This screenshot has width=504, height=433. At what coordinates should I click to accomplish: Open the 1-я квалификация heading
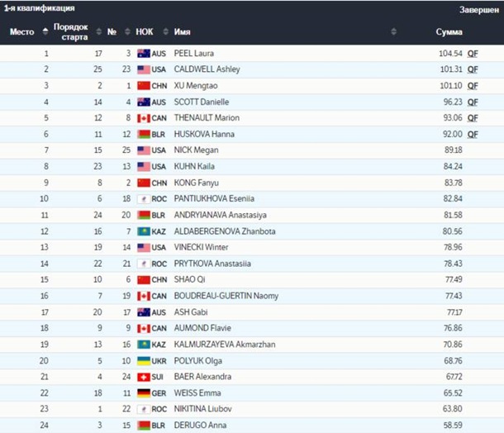pos(39,8)
